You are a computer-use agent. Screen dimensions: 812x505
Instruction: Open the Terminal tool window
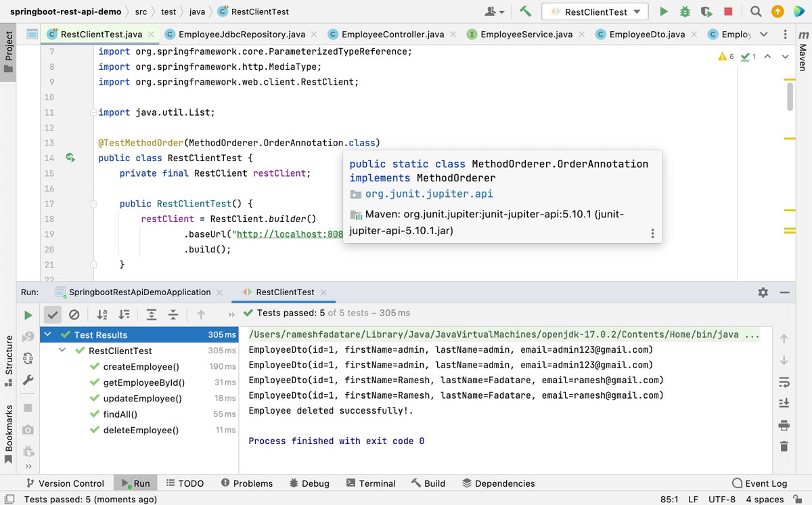coord(370,483)
